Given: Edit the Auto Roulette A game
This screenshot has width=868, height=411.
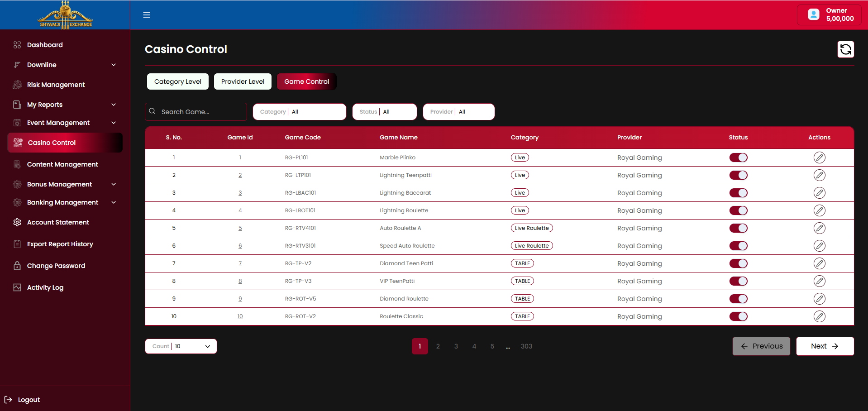Looking at the screenshot, I should click(819, 228).
